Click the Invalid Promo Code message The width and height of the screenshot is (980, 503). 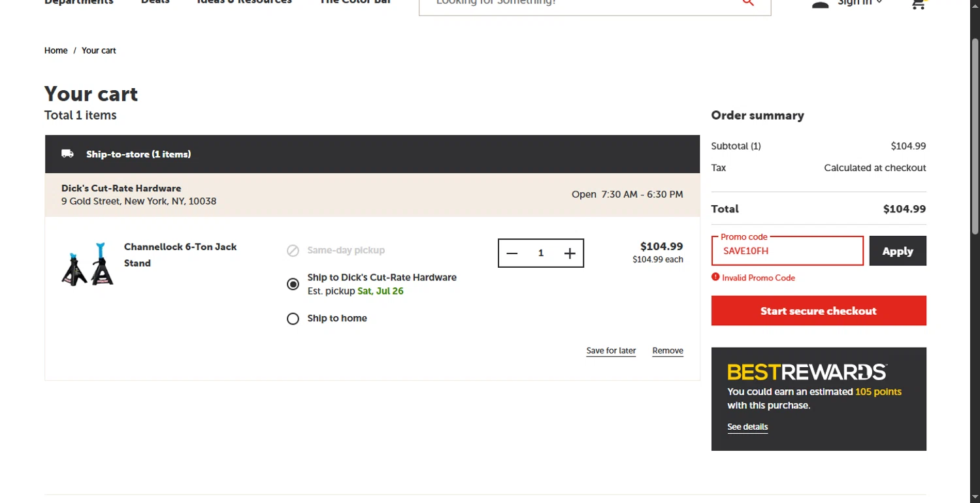tap(759, 278)
